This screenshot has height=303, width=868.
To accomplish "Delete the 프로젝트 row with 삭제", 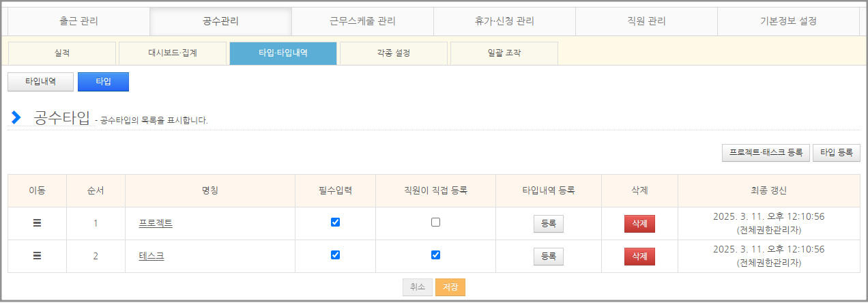I will point(639,224).
